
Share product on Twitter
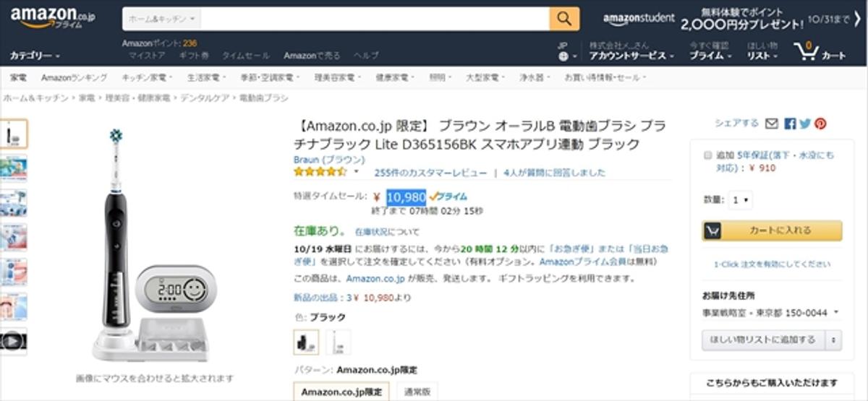point(805,124)
